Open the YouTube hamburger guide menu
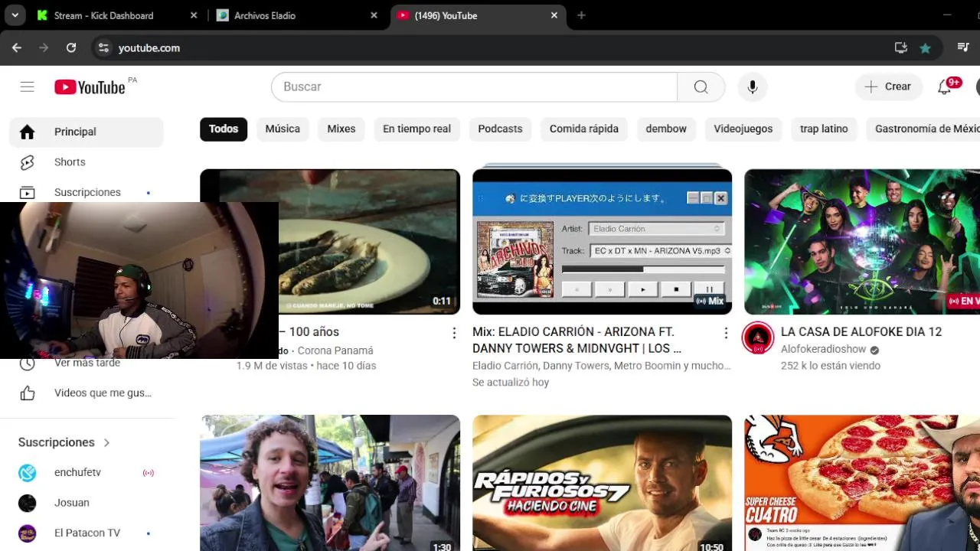 (x=28, y=86)
